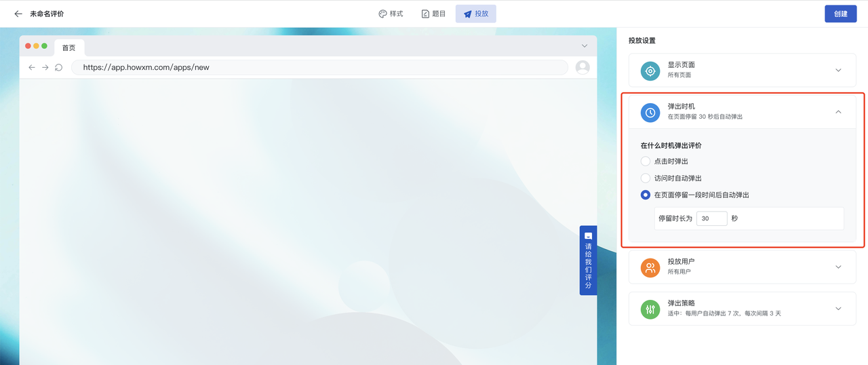This screenshot has height=365, width=868.
Task: Click the user avatar icon in browser preview
Action: (583, 67)
